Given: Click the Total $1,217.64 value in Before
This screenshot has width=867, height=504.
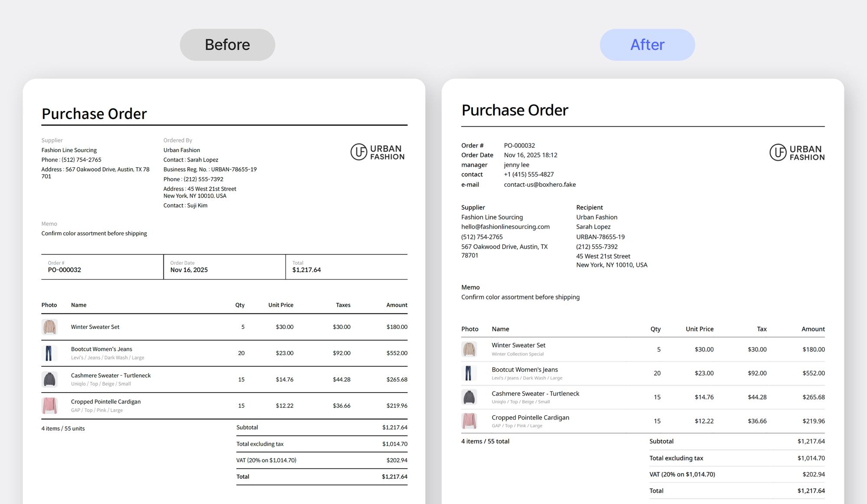Looking at the screenshot, I should 306,269.
